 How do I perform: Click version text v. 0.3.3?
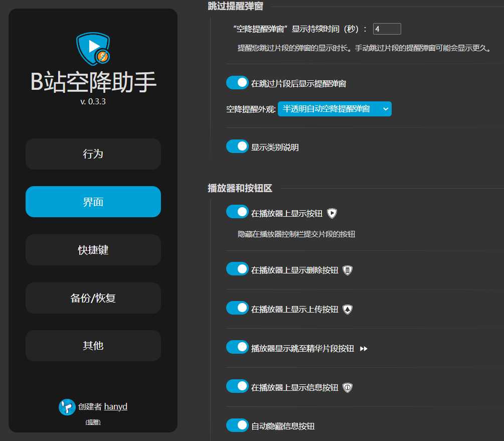(93, 102)
